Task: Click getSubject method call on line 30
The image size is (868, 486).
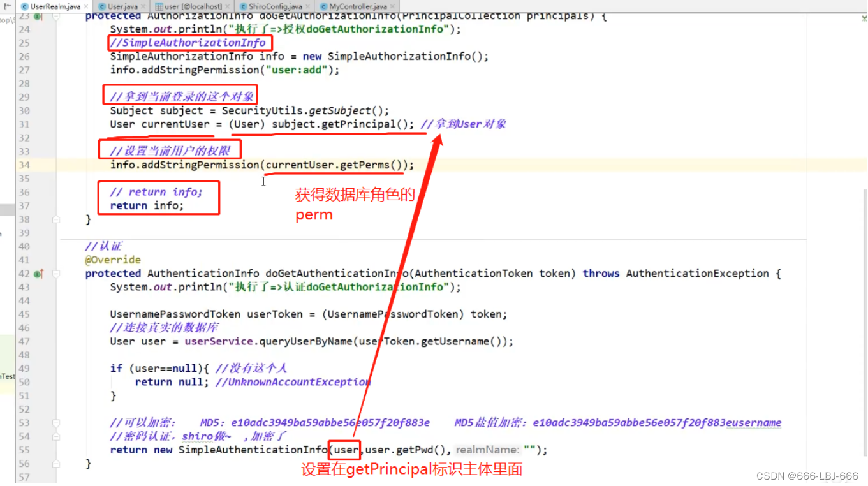Action: (x=340, y=110)
